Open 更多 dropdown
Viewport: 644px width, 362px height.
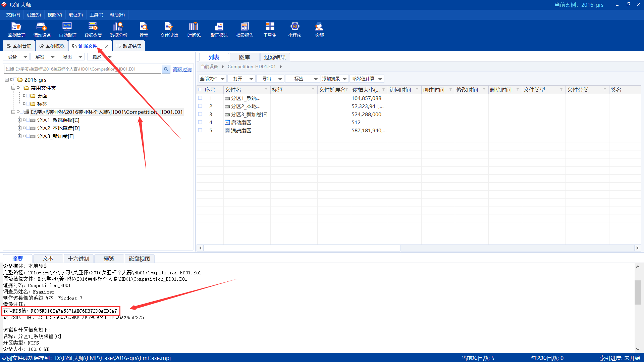(x=101, y=57)
